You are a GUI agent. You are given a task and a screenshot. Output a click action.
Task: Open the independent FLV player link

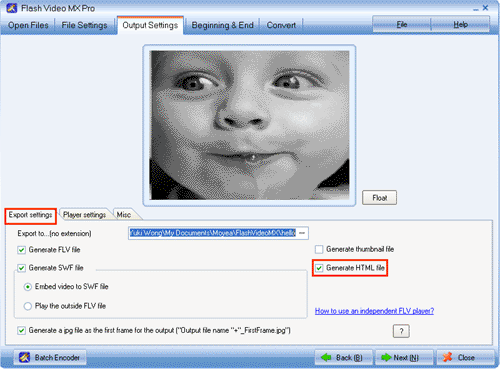coord(374,311)
